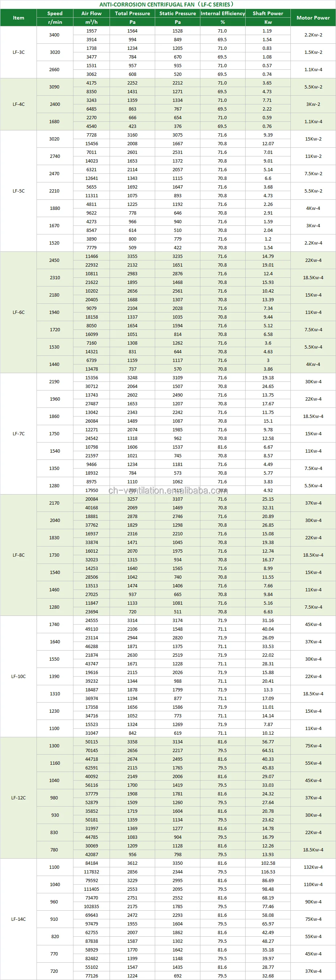This screenshot has height=980, width=336.
Task: Select the '3090' speed cell
Action: click(55, 87)
